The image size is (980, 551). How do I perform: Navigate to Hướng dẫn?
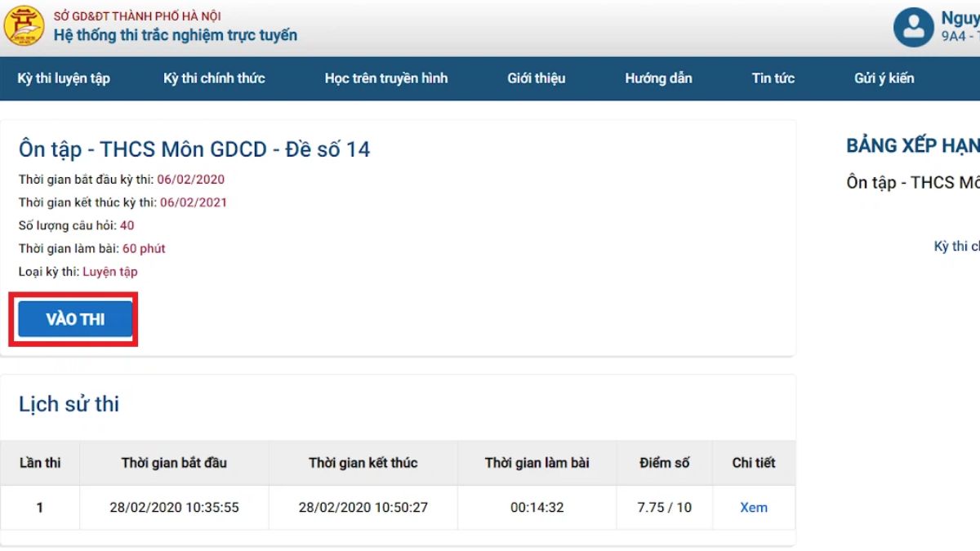click(658, 78)
